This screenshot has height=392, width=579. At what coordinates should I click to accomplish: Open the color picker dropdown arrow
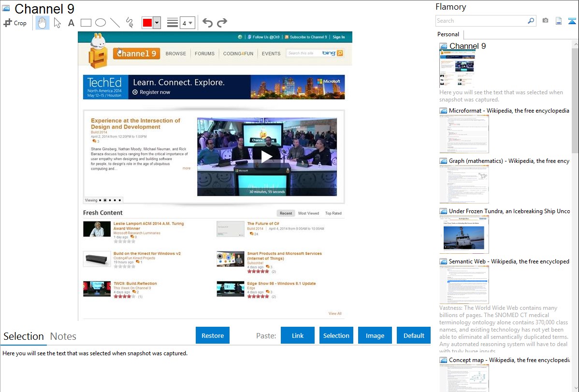tap(157, 23)
